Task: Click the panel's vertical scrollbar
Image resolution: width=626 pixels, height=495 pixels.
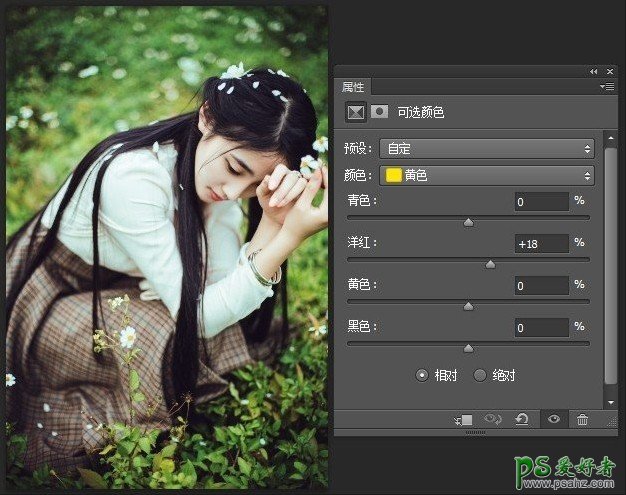Action: tap(610, 260)
